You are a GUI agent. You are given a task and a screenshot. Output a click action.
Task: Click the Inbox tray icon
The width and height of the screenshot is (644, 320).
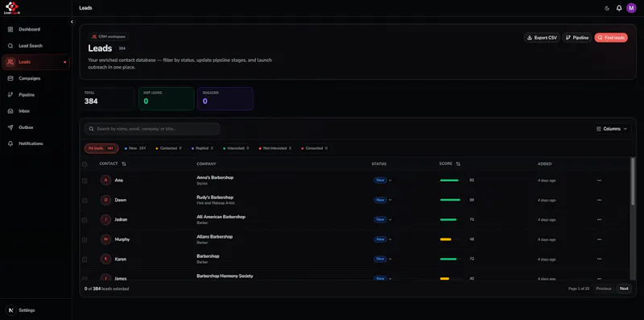pyautogui.click(x=10, y=111)
